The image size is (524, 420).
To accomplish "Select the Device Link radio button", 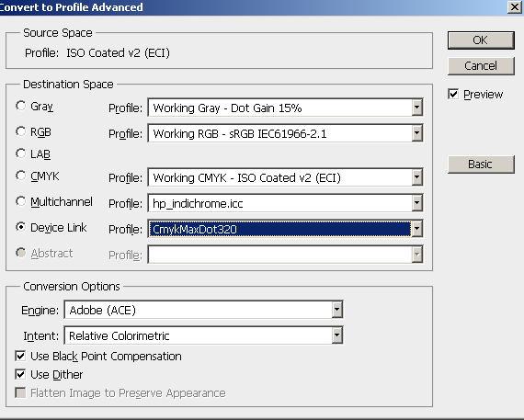I will coord(20,227).
